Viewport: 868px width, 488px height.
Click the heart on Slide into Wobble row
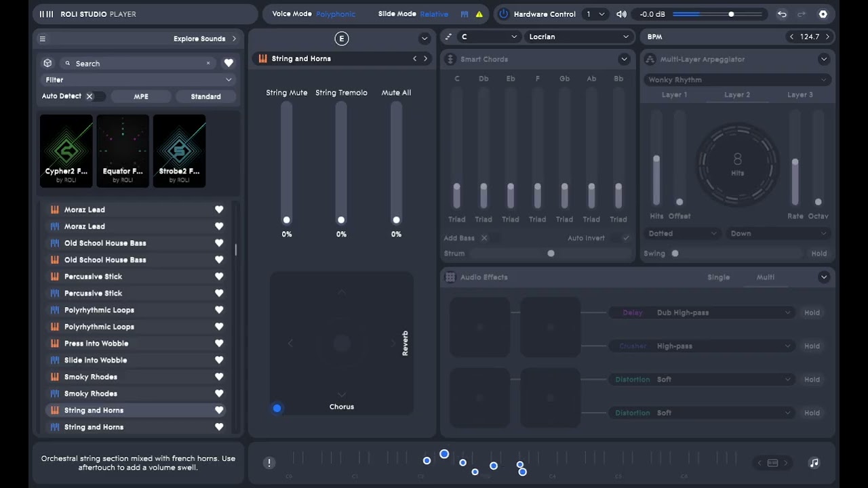point(219,360)
